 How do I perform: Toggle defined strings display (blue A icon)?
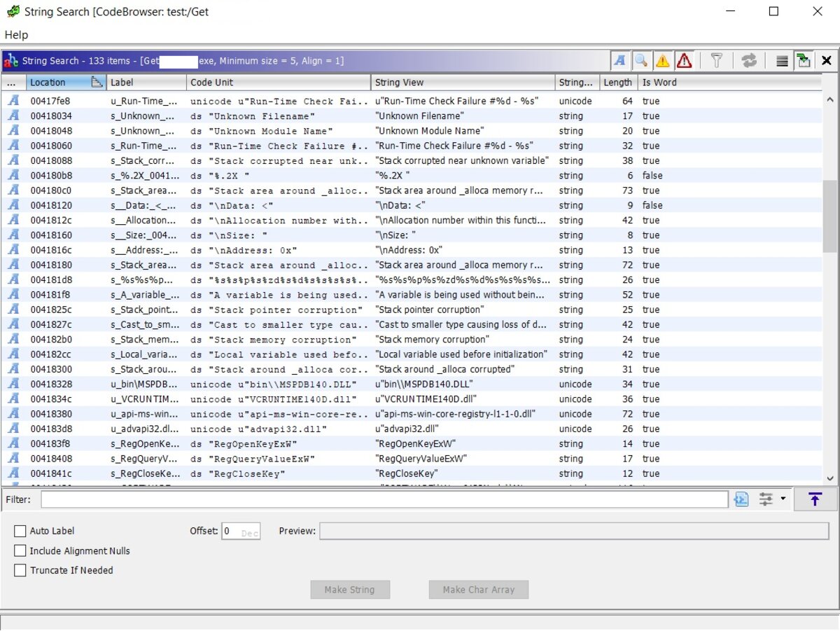pos(619,61)
